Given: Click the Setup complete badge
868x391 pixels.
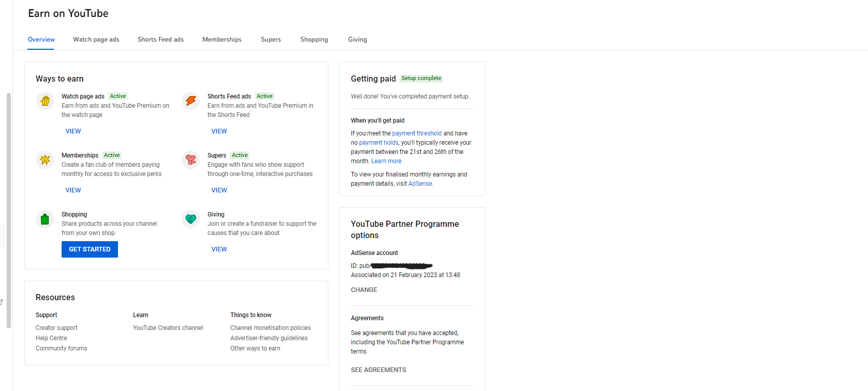Looking at the screenshot, I should 421,79.
